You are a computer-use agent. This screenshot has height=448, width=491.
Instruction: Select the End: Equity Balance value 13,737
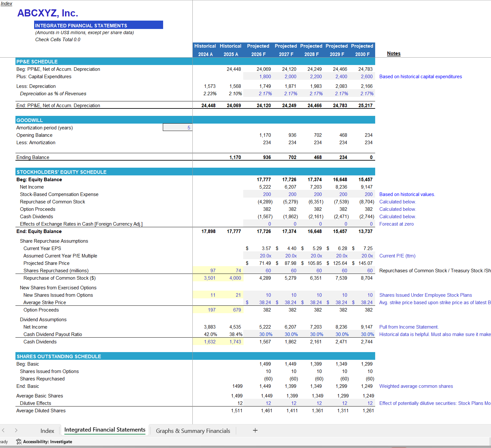[x=366, y=231]
